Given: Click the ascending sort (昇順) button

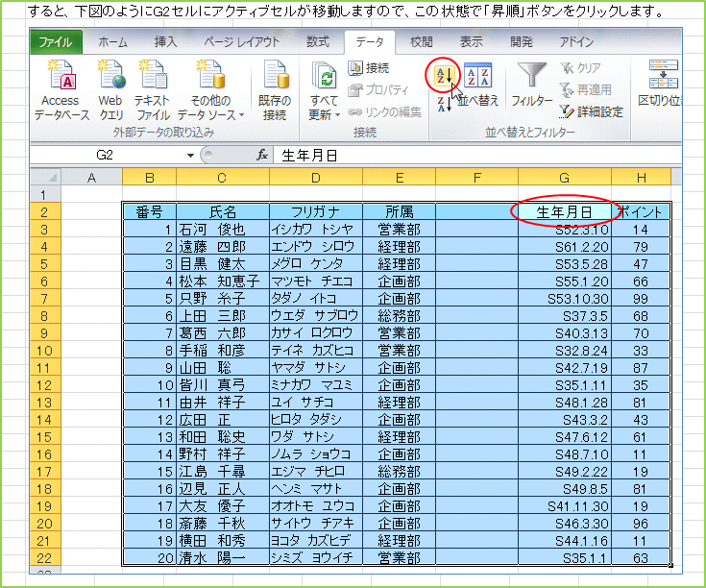Looking at the screenshot, I should pos(442,74).
